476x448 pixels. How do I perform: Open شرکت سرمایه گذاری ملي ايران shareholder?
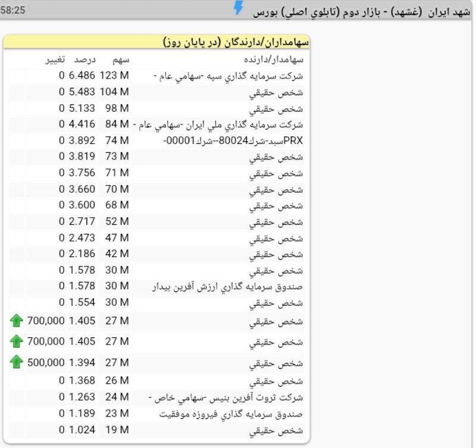(219, 124)
